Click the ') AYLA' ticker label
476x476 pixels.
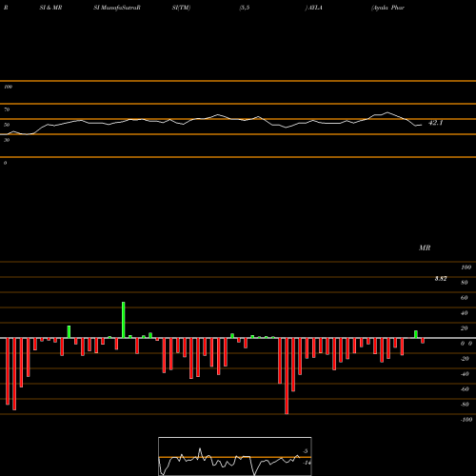[313, 8]
